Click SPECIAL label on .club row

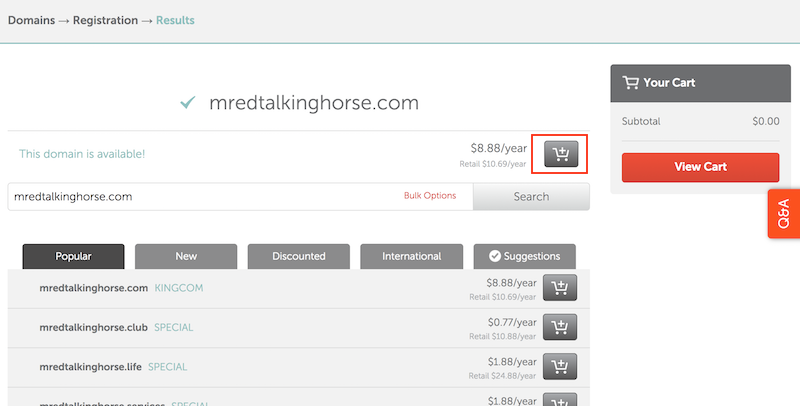(x=173, y=327)
